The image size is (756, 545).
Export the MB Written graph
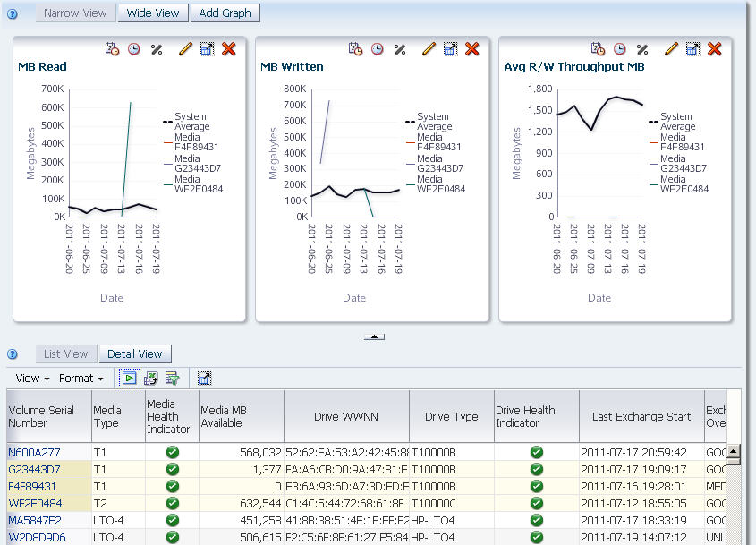(x=450, y=48)
